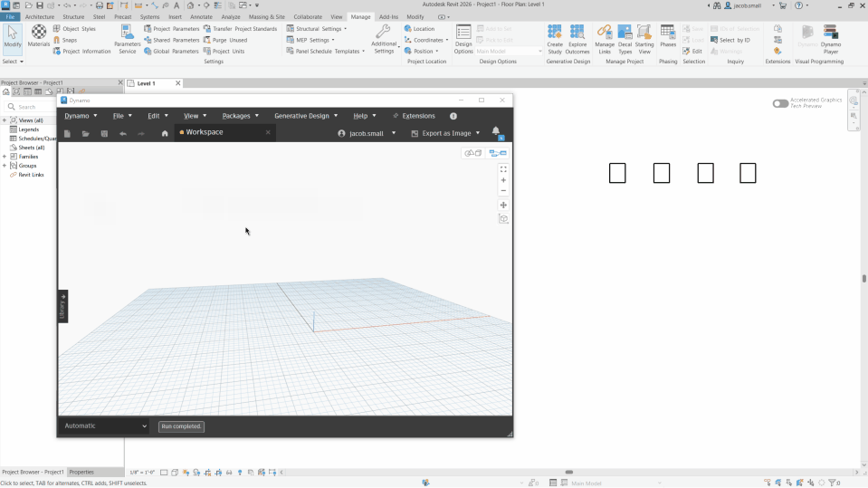This screenshot has width=868, height=488.
Task: Open the Snaps settings
Action: pyautogui.click(x=65, y=40)
